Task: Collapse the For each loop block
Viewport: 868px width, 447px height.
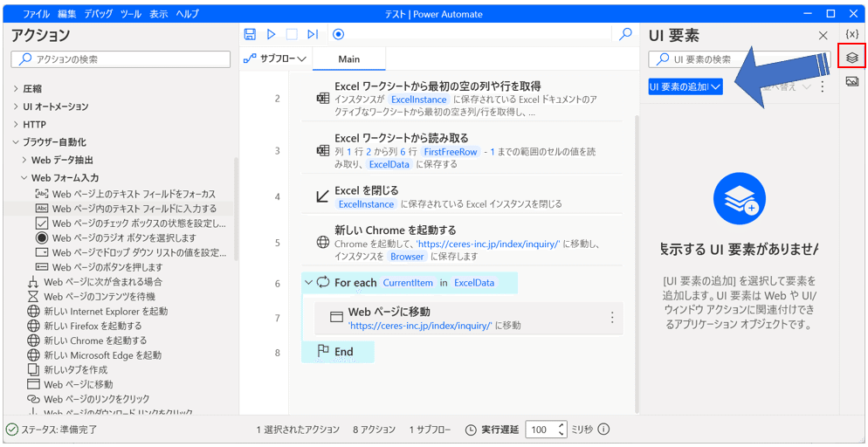Action: point(308,283)
